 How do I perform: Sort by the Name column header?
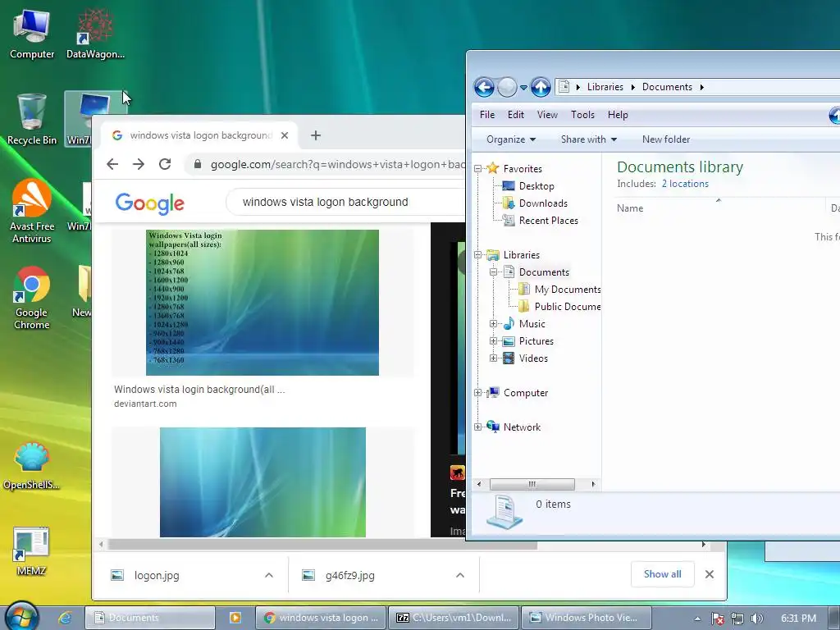630,208
